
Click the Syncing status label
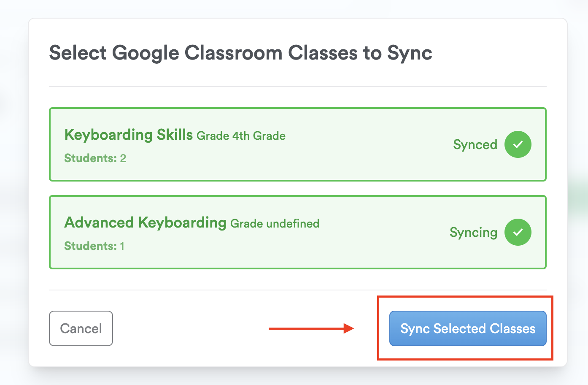(x=473, y=233)
